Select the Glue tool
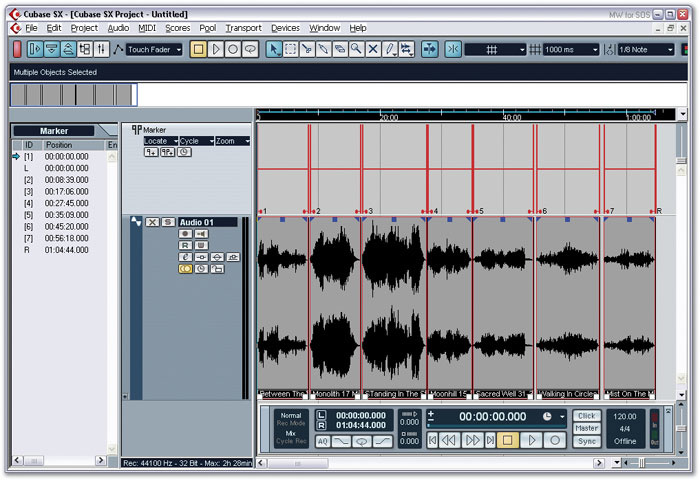The image size is (700, 481). point(323,49)
